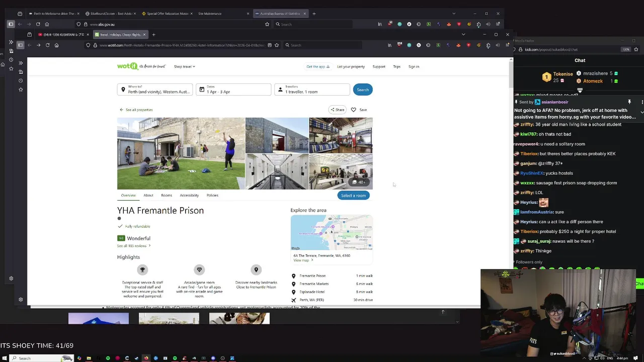Click the blue Search button
644x362 pixels.
(363, 89)
